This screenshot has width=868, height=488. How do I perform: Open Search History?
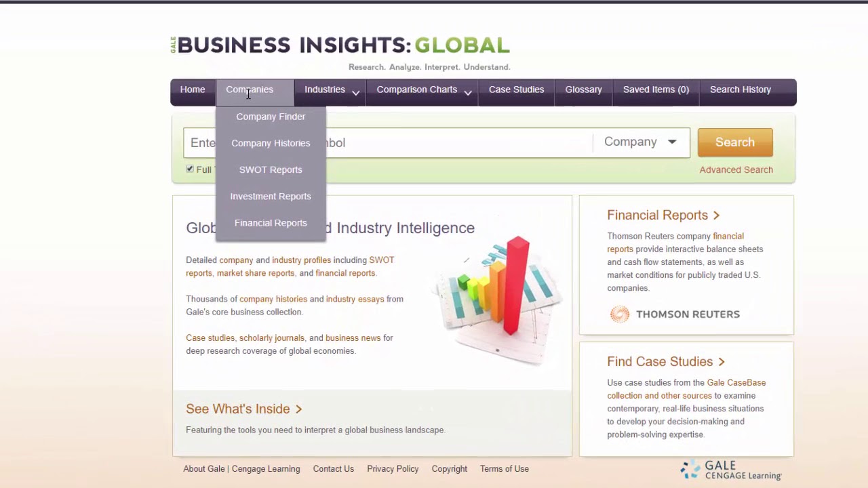click(740, 89)
